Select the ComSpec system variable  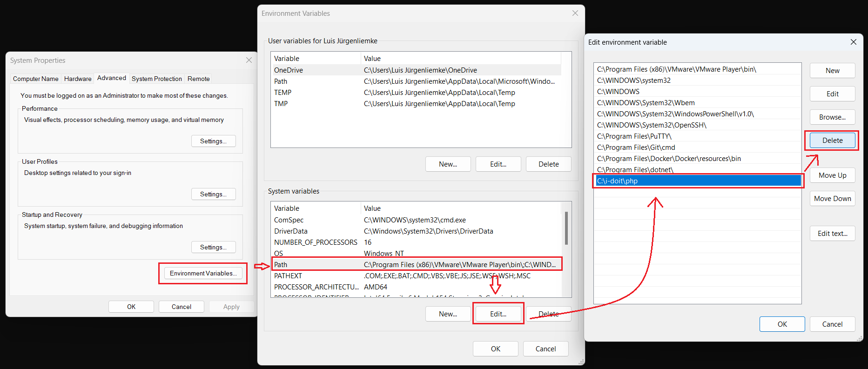pos(416,220)
